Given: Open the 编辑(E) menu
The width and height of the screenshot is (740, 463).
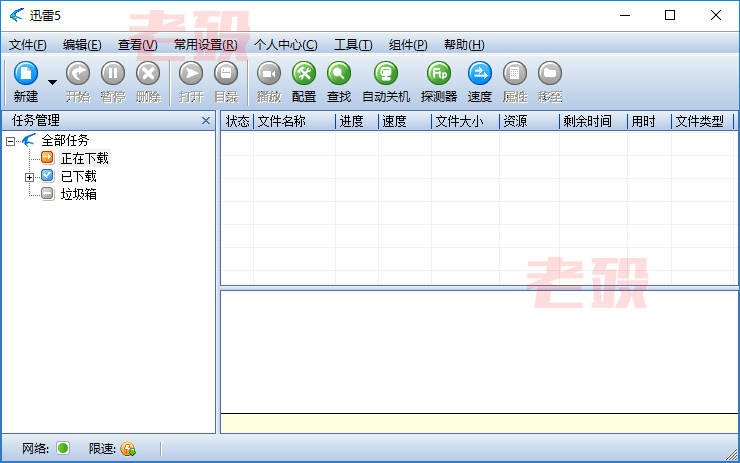Looking at the screenshot, I should (x=82, y=45).
